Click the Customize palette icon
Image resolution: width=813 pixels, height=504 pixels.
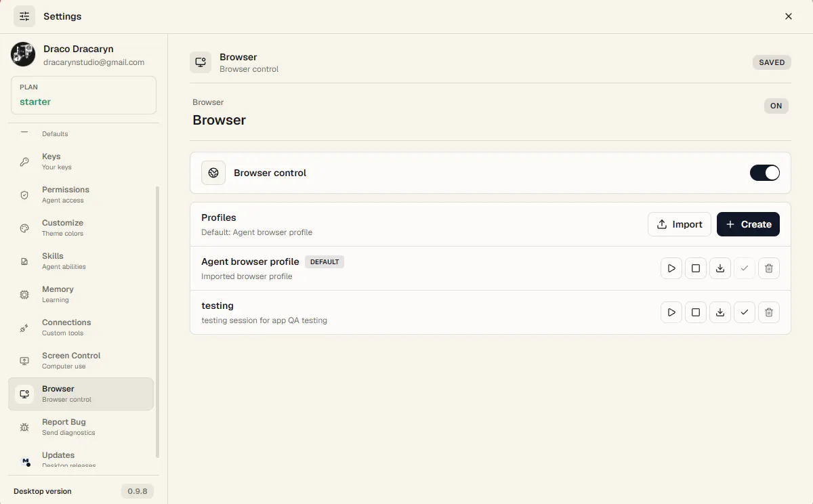[x=24, y=228]
